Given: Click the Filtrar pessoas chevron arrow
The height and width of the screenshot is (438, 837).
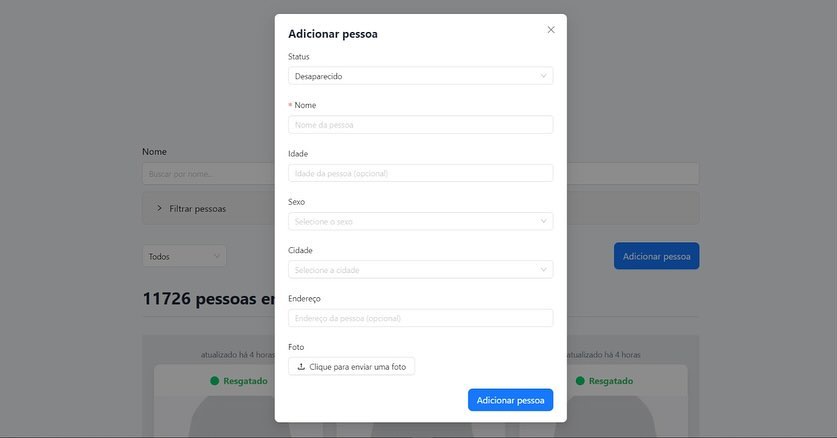Looking at the screenshot, I should tap(159, 208).
